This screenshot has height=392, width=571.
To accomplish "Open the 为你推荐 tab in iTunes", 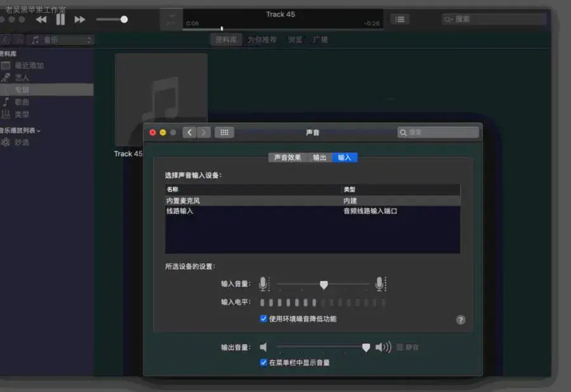I will click(x=262, y=40).
